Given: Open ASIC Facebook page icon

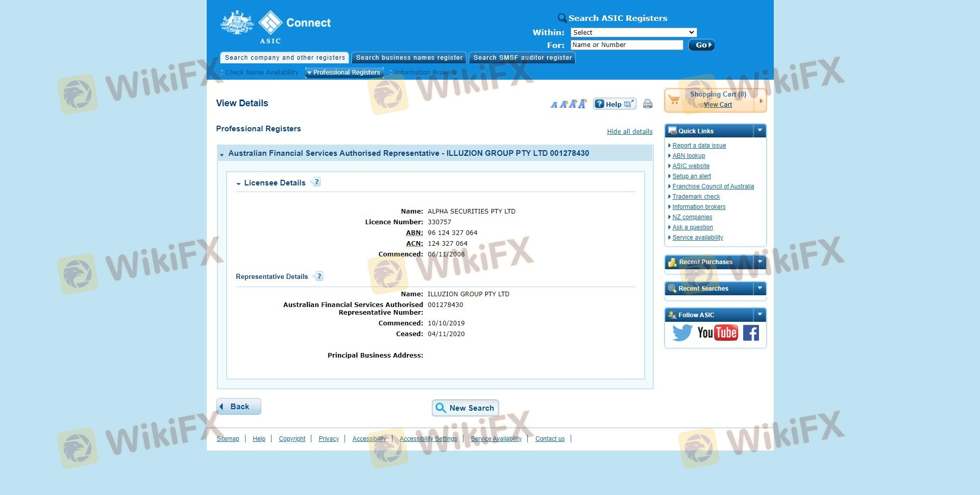Looking at the screenshot, I should (751, 333).
